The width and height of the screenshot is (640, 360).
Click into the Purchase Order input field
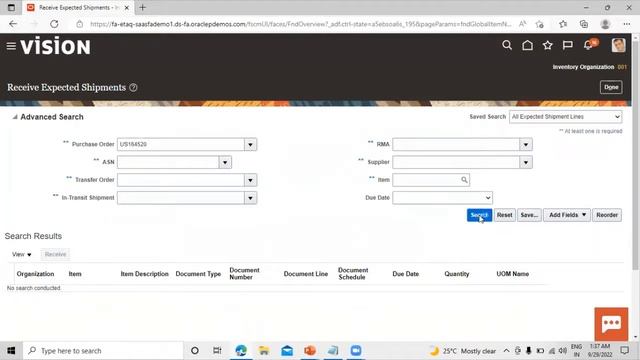click(181, 144)
